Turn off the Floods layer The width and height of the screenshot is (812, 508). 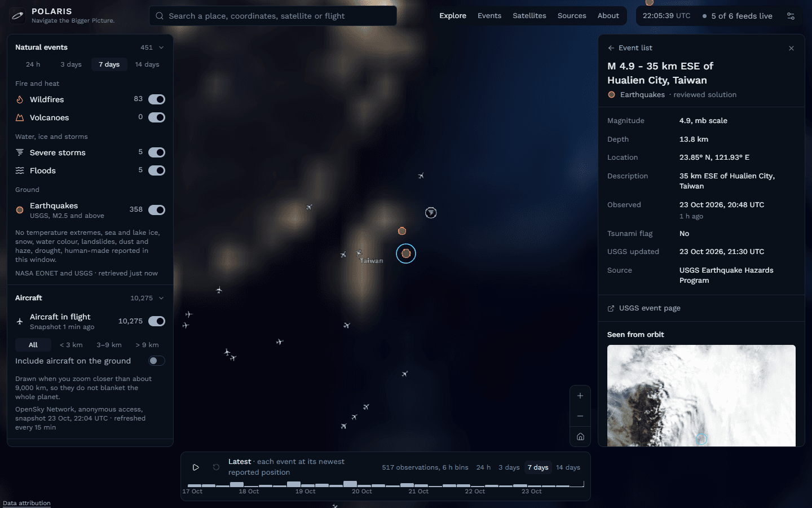(x=157, y=170)
